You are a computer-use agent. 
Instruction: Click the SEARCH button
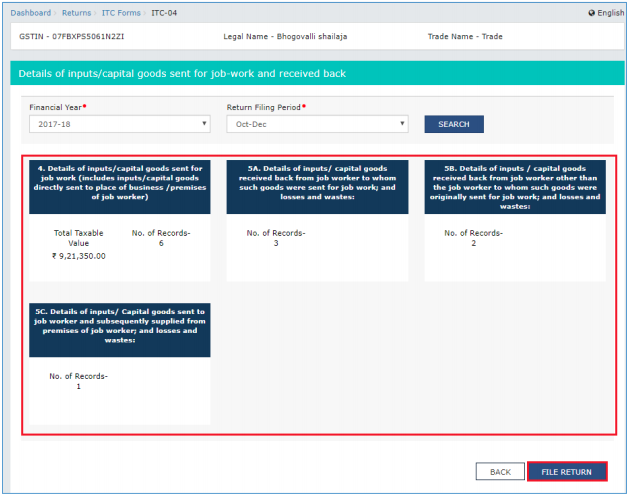[454, 124]
